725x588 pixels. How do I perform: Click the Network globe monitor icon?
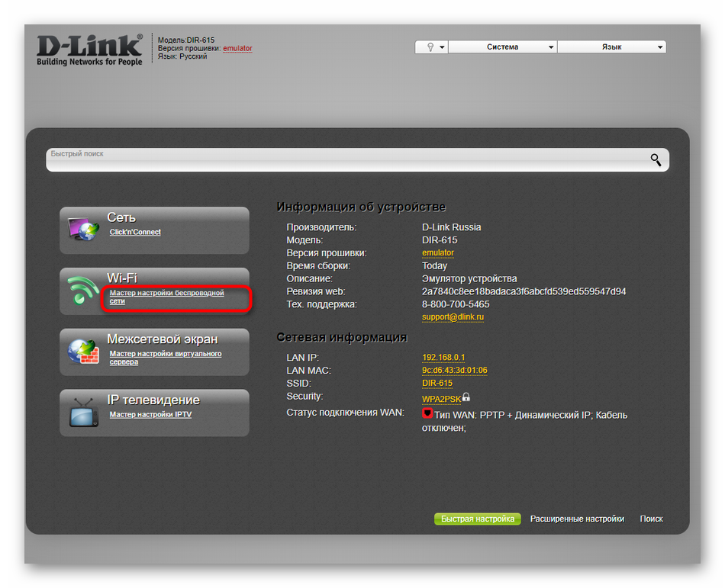coord(84,230)
